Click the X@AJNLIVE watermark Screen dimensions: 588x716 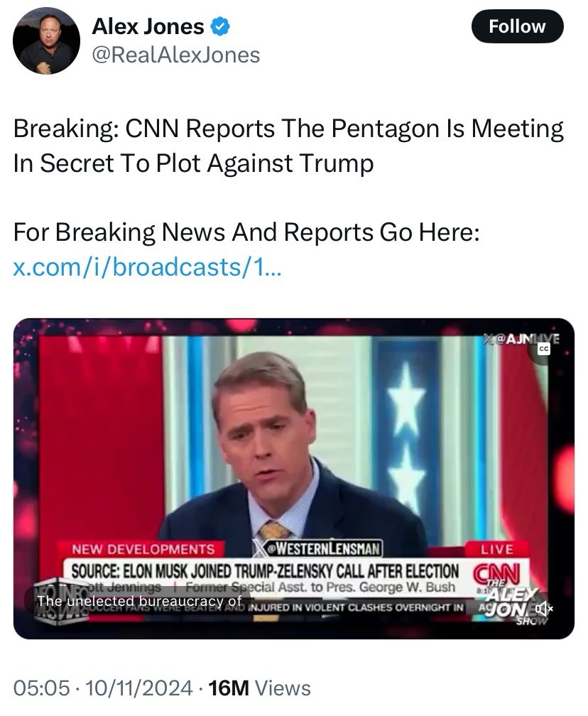tap(521, 339)
